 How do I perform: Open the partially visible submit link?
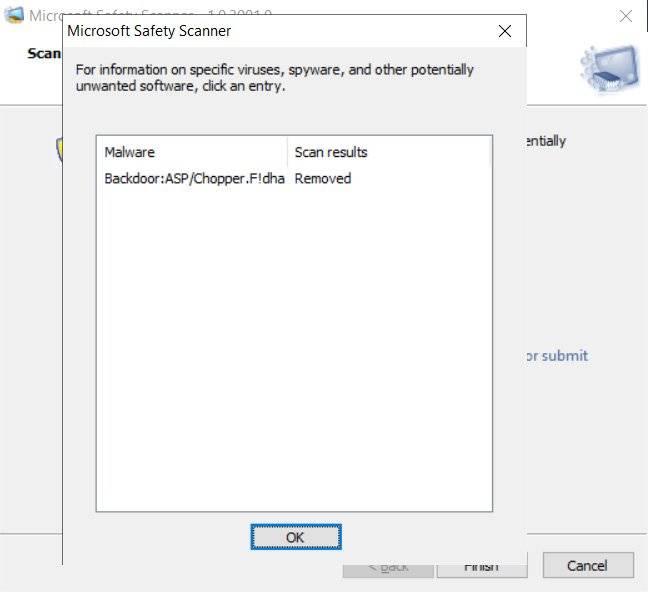coord(558,356)
